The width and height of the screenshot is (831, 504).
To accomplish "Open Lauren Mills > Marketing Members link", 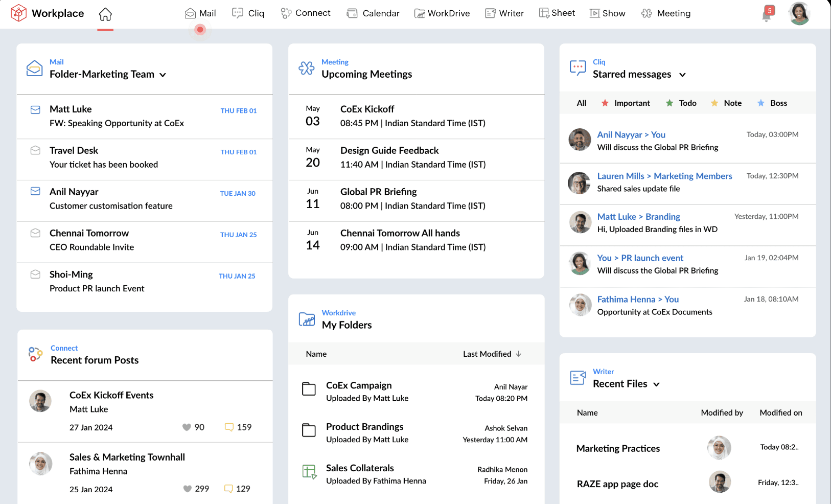I will [x=664, y=176].
